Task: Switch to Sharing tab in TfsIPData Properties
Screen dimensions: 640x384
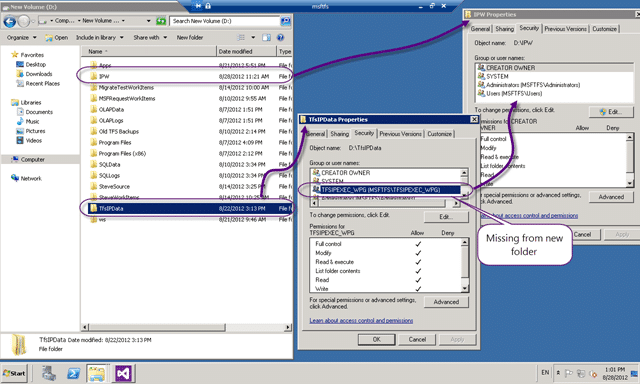Action: (x=340, y=134)
